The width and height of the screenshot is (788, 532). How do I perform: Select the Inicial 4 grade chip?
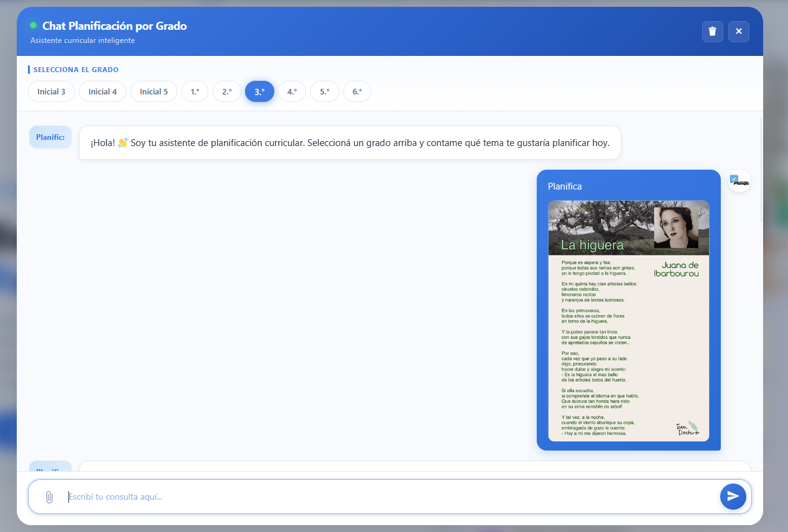103,91
